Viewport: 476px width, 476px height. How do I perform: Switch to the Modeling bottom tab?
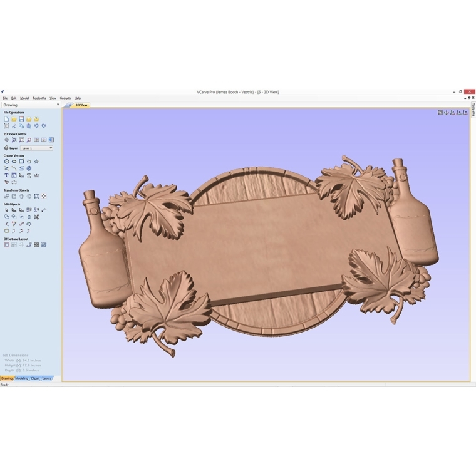pos(21,378)
